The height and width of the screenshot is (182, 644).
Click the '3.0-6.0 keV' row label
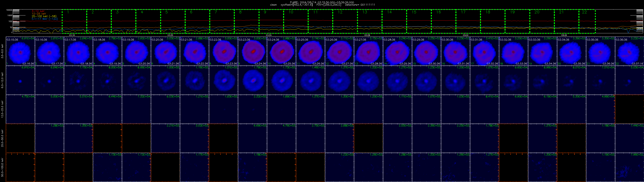click(3, 52)
